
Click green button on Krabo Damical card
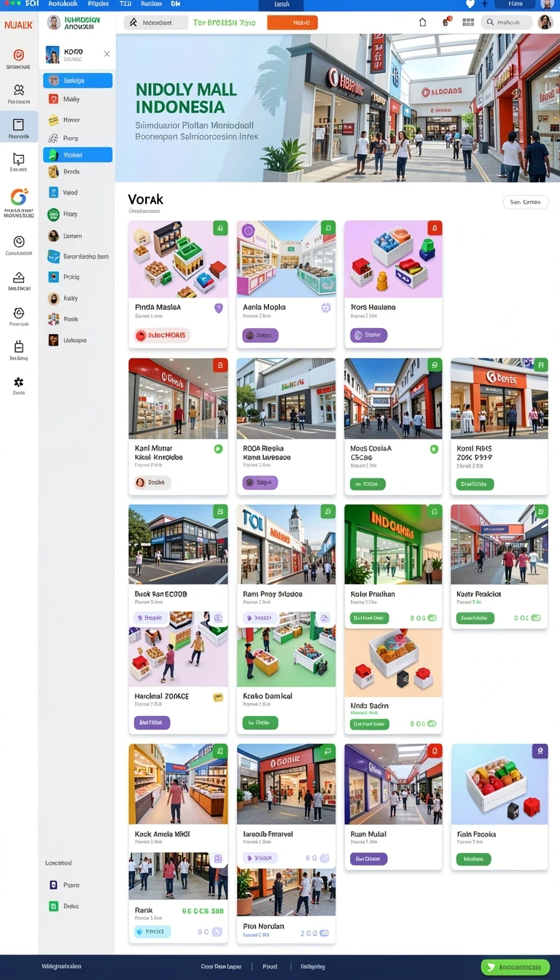(x=260, y=723)
